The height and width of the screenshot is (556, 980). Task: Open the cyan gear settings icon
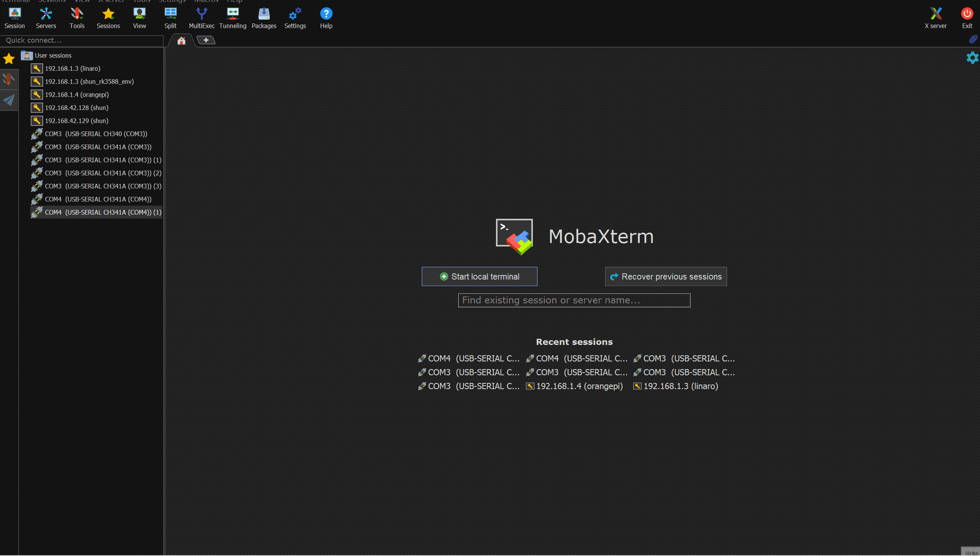click(x=972, y=58)
